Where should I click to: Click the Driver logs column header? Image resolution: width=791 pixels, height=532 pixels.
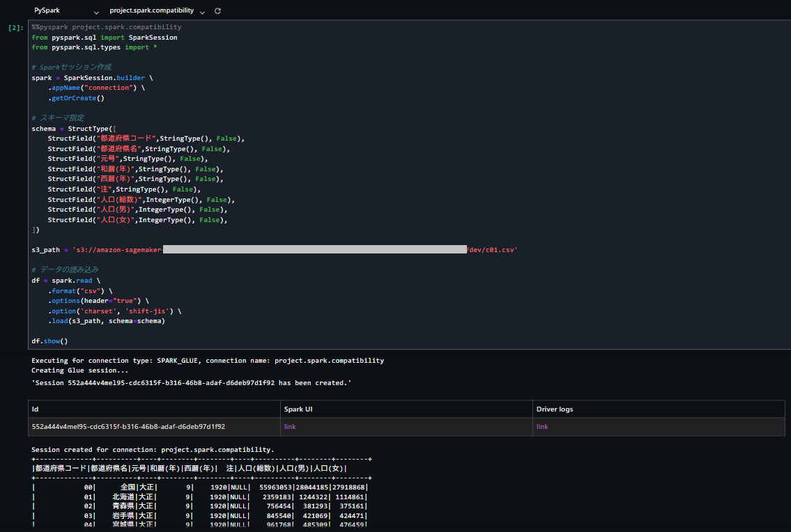[x=555, y=409]
